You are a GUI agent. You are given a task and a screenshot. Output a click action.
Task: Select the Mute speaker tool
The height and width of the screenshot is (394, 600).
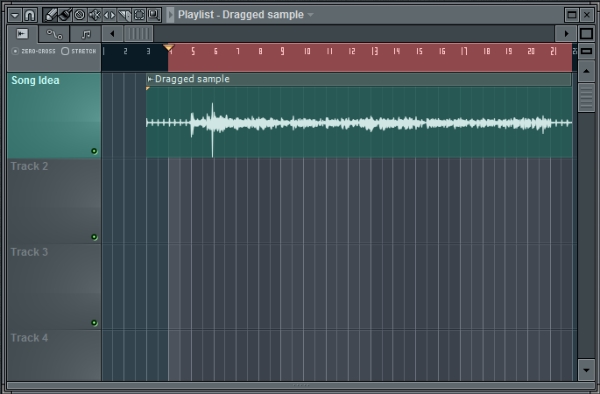coord(95,15)
